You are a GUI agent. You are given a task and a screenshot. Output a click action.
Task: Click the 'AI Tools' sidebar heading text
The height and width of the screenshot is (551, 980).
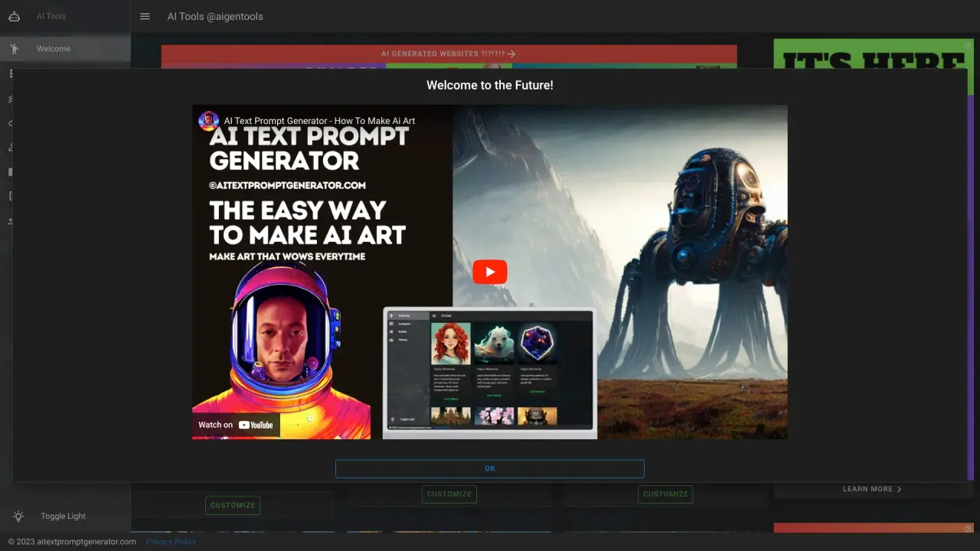pyautogui.click(x=51, y=16)
